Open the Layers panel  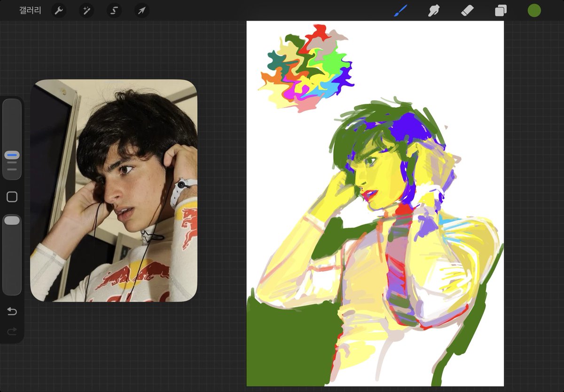pyautogui.click(x=501, y=10)
